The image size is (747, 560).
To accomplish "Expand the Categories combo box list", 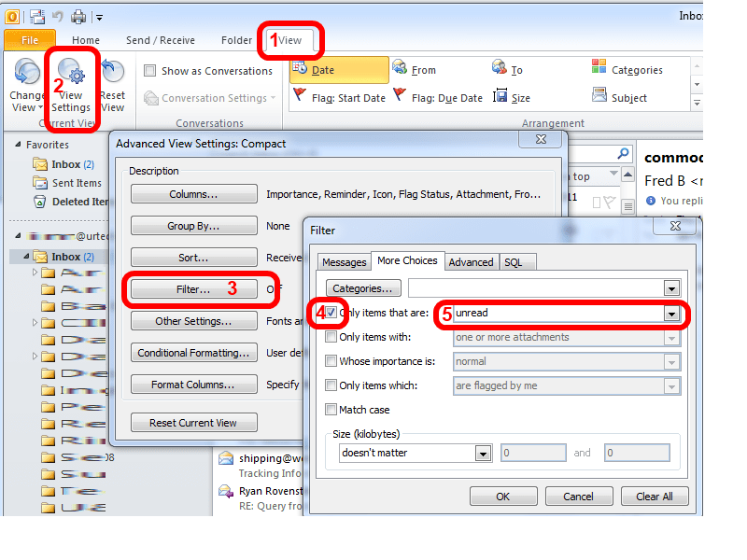I will [670, 288].
